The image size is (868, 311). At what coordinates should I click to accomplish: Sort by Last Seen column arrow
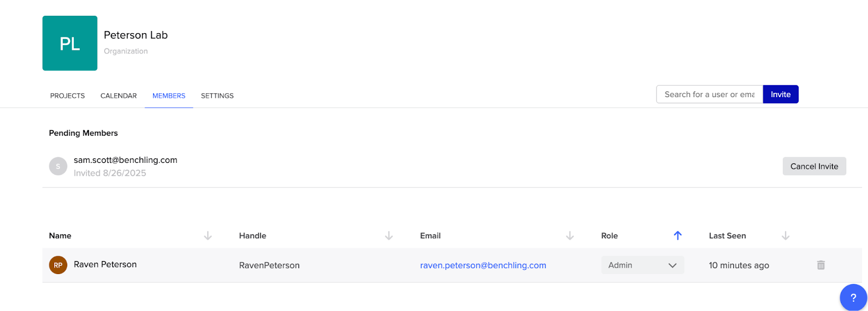point(786,236)
